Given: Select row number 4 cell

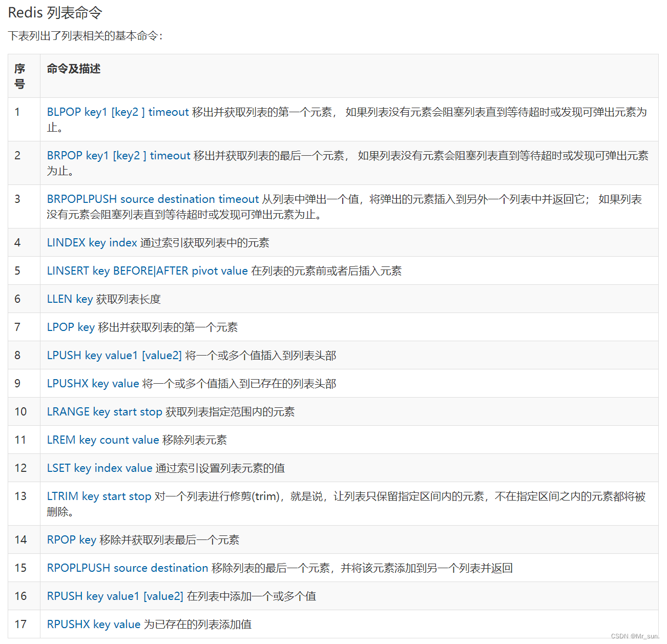Looking at the screenshot, I should (24, 242).
